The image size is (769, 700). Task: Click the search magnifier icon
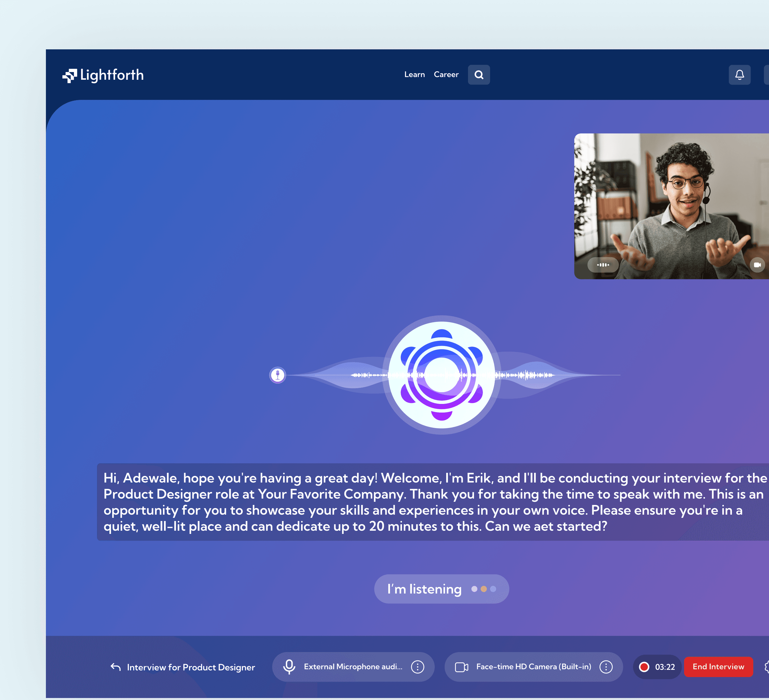coord(479,75)
